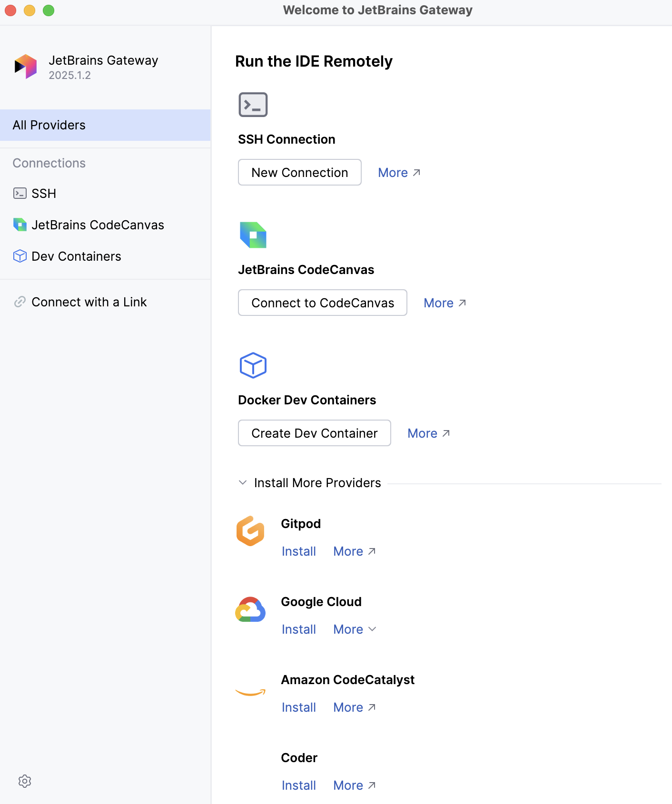Click the JetBrains Gateway logo
Image resolution: width=672 pixels, height=804 pixels.
25,67
